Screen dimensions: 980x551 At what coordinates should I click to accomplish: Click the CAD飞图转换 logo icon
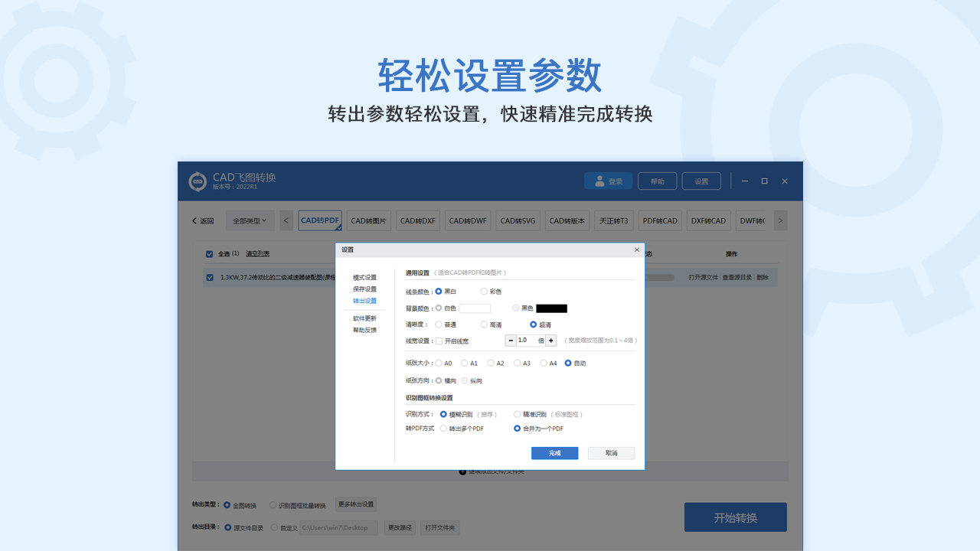coord(198,181)
